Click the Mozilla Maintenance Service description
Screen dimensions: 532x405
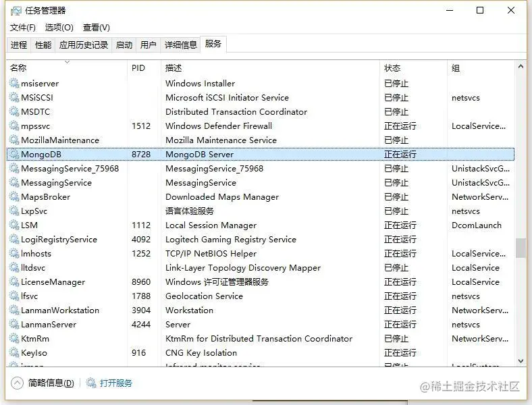tap(221, 140)
